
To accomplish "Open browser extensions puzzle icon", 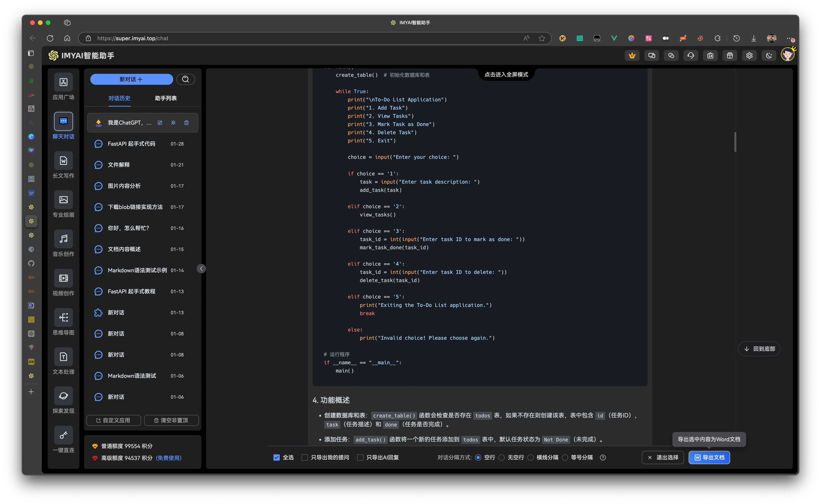I will [717, 38].
